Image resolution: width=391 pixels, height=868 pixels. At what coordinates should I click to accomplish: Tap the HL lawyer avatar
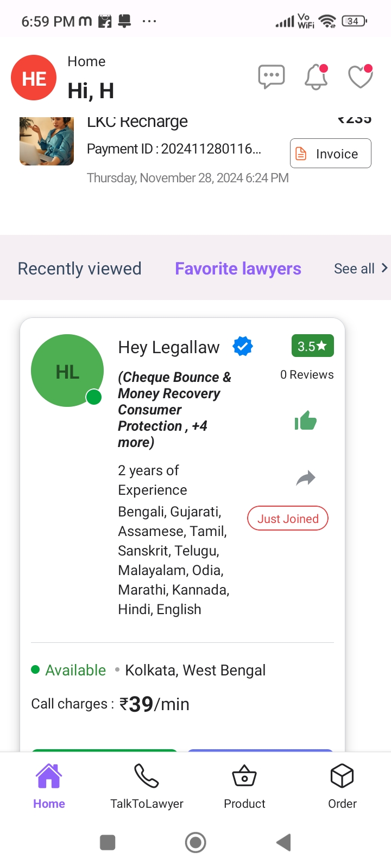coord(67,371)
